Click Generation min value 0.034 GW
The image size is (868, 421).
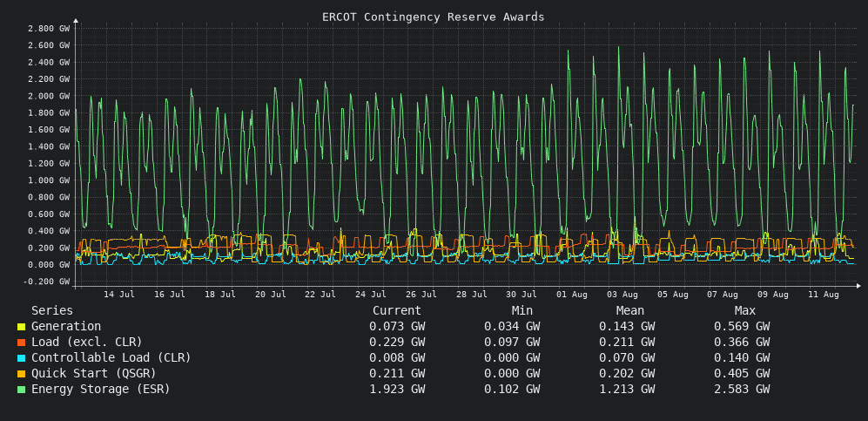(512, 327)
